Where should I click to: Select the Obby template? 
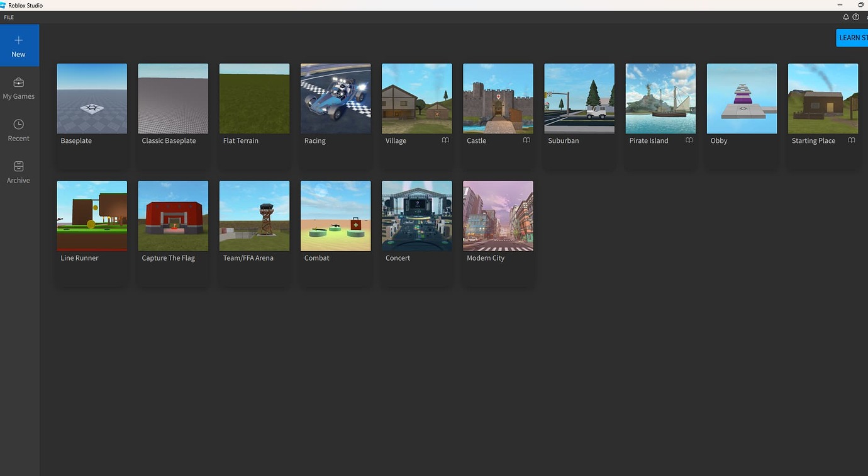(742, 99)
